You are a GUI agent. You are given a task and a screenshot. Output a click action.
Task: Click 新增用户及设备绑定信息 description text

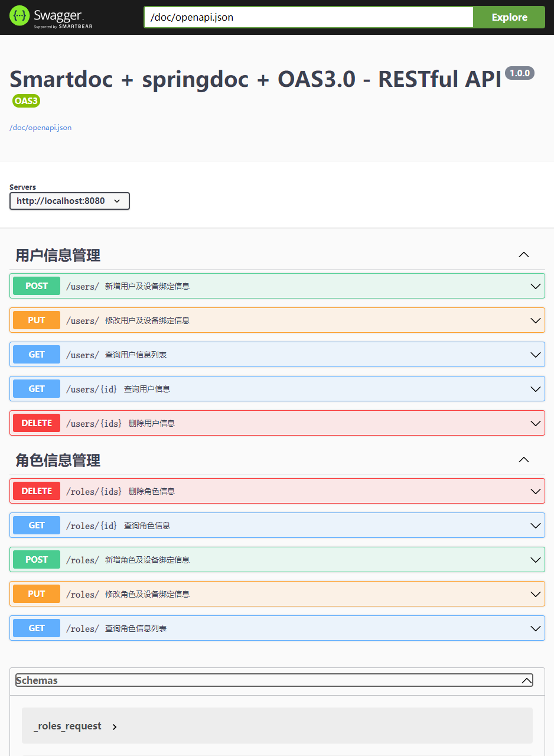click(x=147, y=286)
